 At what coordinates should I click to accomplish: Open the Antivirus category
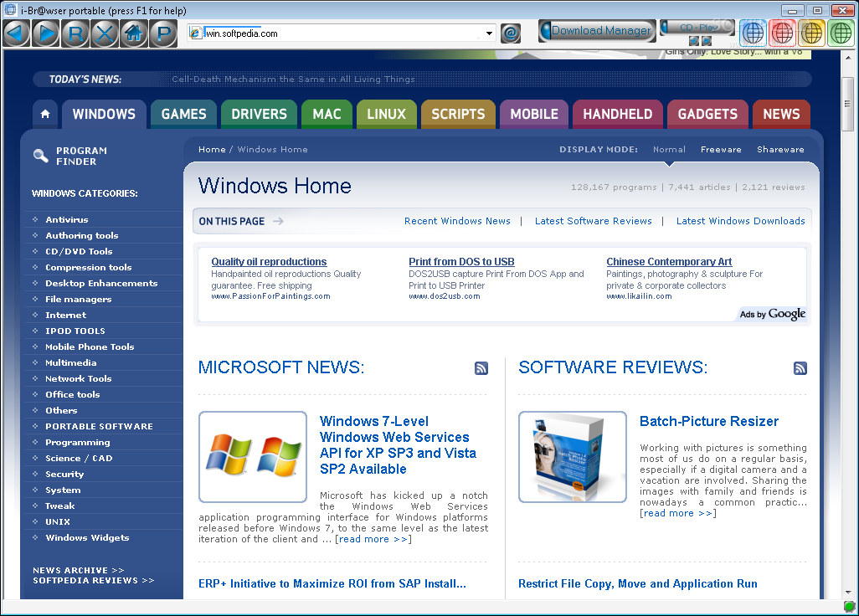[67, 219]
